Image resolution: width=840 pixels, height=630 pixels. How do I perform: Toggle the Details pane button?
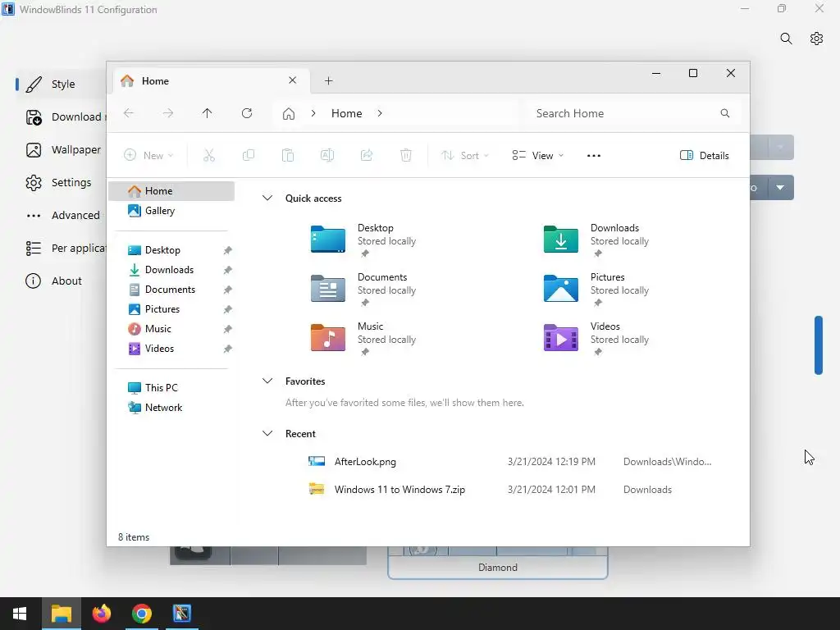[x=705, y=155]
